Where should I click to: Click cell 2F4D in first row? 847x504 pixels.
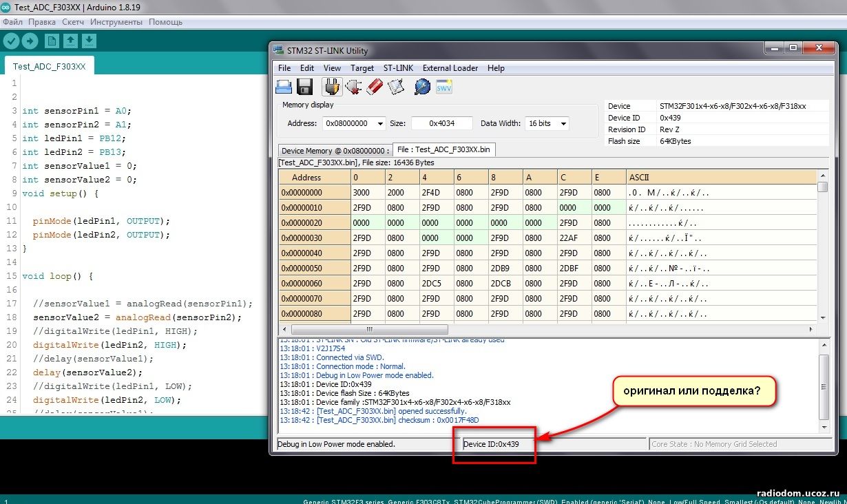436,193
